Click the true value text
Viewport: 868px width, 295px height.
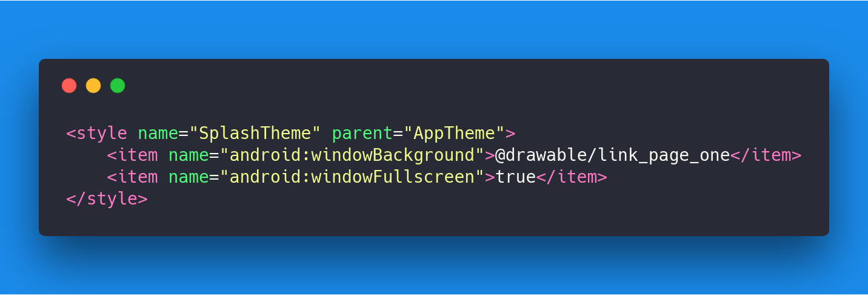(516, 177)
